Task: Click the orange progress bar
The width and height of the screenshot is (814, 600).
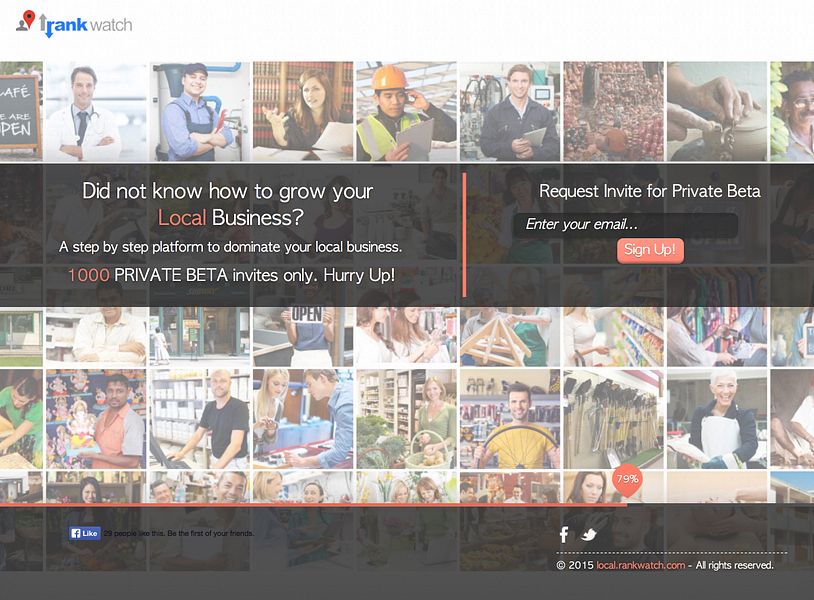Action: tap(313, 504)
